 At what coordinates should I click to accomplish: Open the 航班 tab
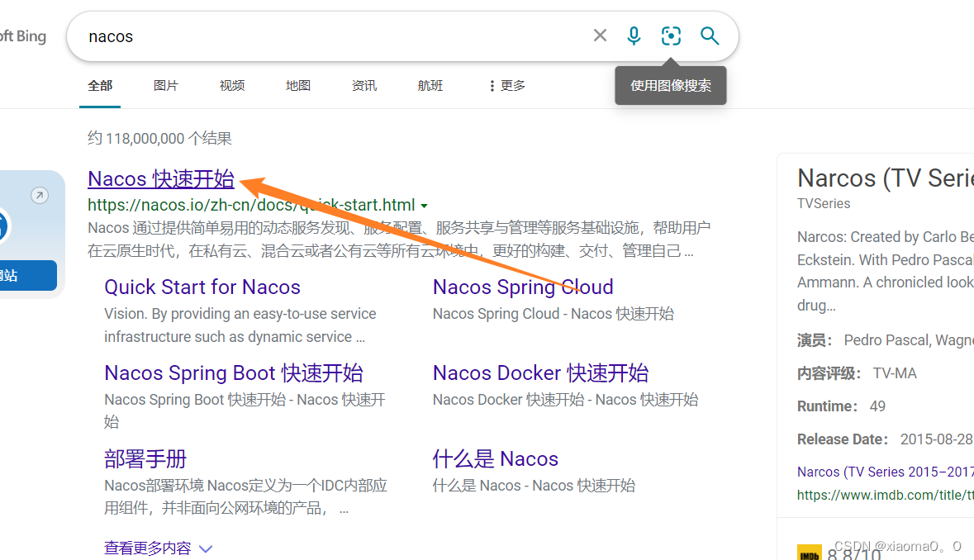(x=430, y=86)
